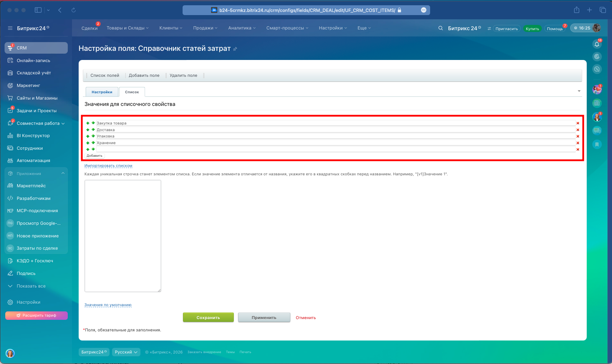Screen dimensions: 612x364
Task: Move 'Закупка товара' row down with green arrow
Action: pyautogui.click(x=93, y=123)
